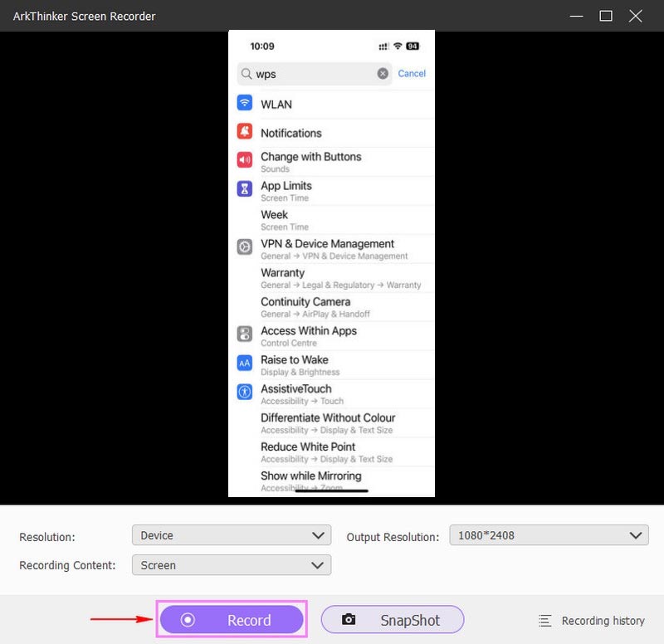Tap the Screen Time hourglass icon
The image size is (664, 644).
coord(245,189)
